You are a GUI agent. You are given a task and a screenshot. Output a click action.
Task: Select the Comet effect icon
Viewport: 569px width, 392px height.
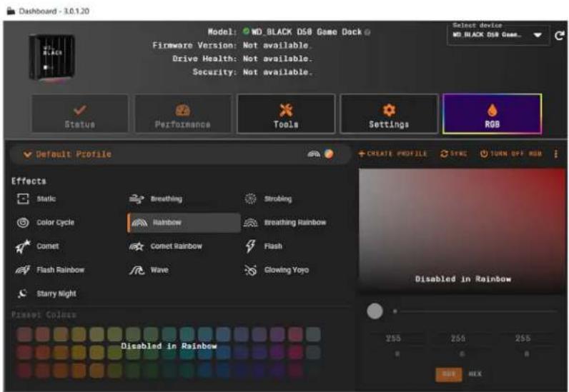pyautogui.click(x=23, y=246)
